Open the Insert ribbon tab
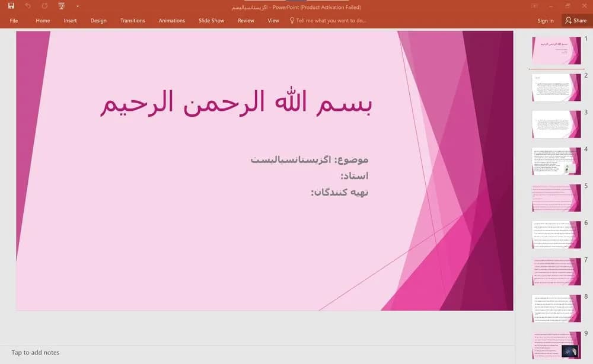593x364 pixels. (x=71, y=21)
